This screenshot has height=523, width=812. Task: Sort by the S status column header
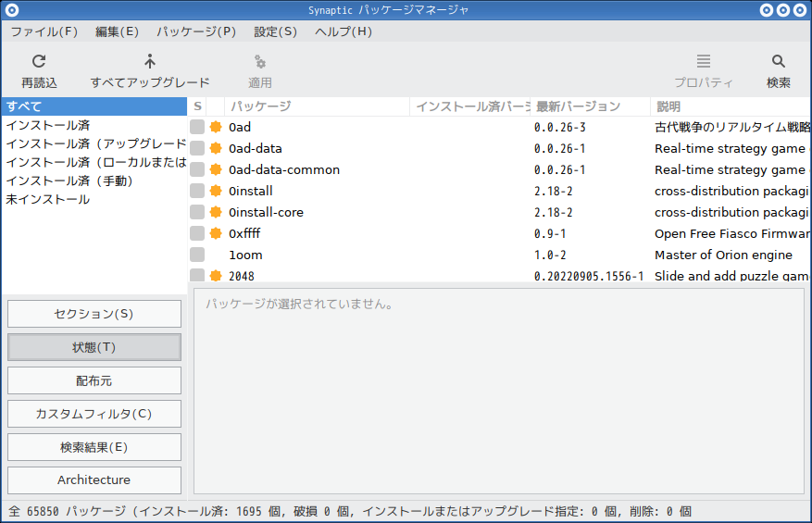tap(197, 106)
